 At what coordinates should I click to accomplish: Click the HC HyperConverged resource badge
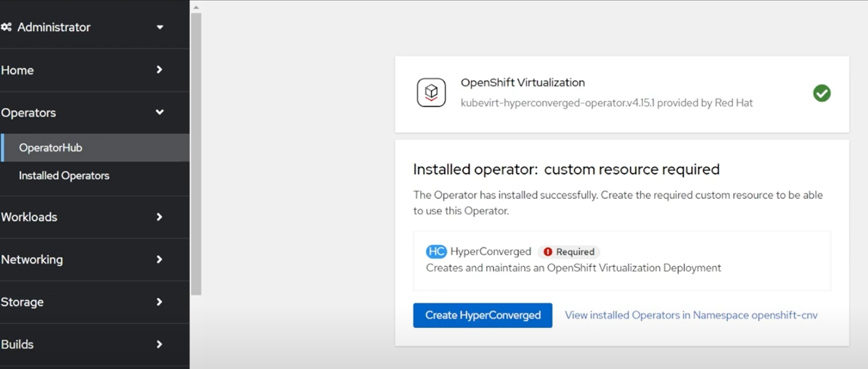point(436,252)
